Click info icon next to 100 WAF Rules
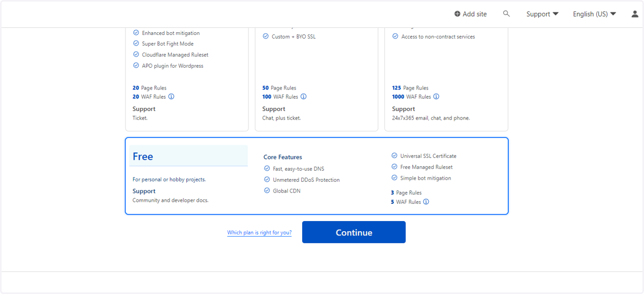This screenshot has height=294, width=644. coord(303,97)
